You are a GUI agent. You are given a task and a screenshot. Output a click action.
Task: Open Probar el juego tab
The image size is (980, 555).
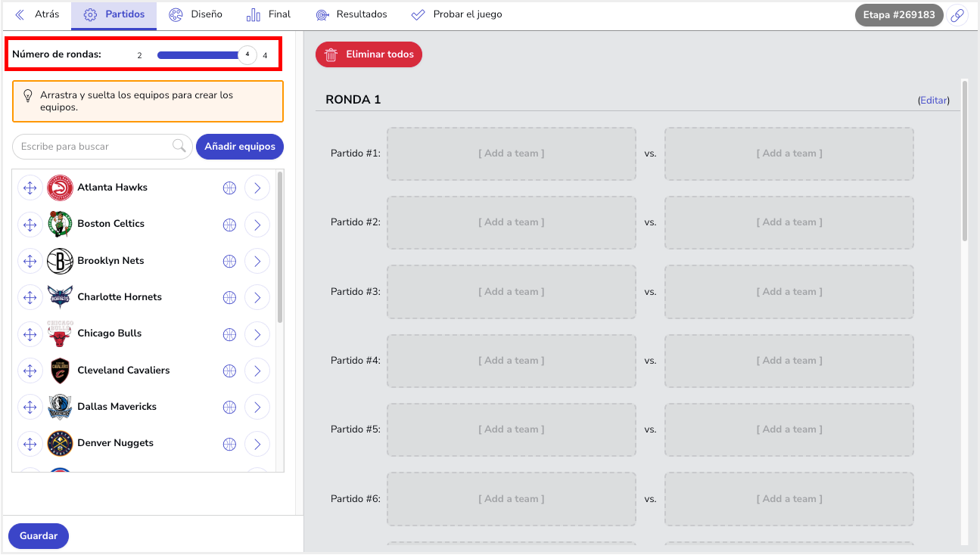(456, 14)
